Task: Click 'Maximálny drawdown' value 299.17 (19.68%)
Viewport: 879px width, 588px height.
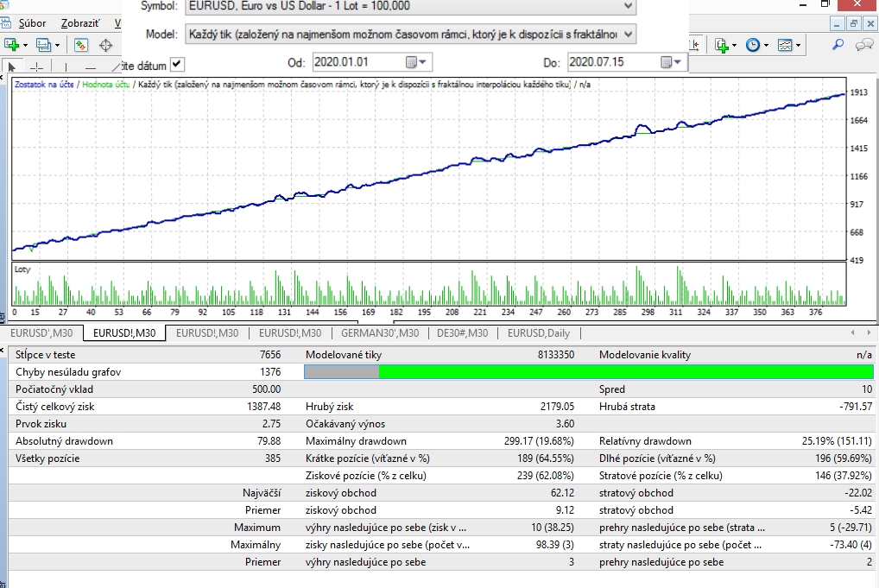Action: click(539, 441)
